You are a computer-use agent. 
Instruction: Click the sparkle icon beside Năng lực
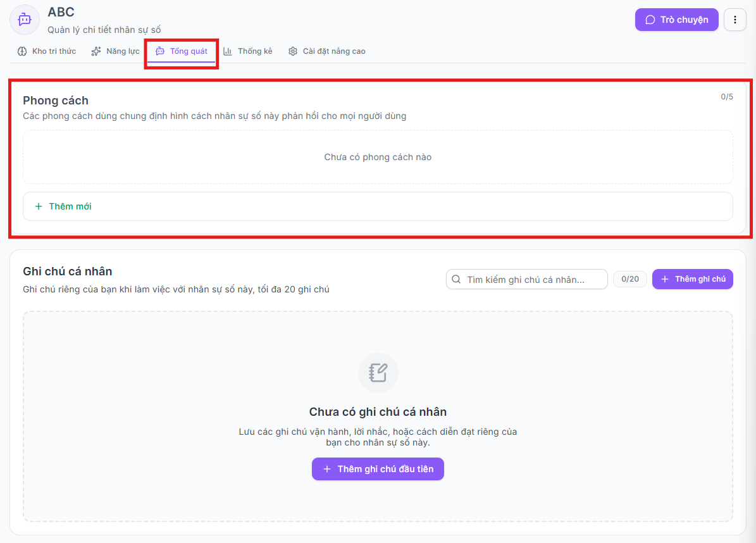[96, 51]
